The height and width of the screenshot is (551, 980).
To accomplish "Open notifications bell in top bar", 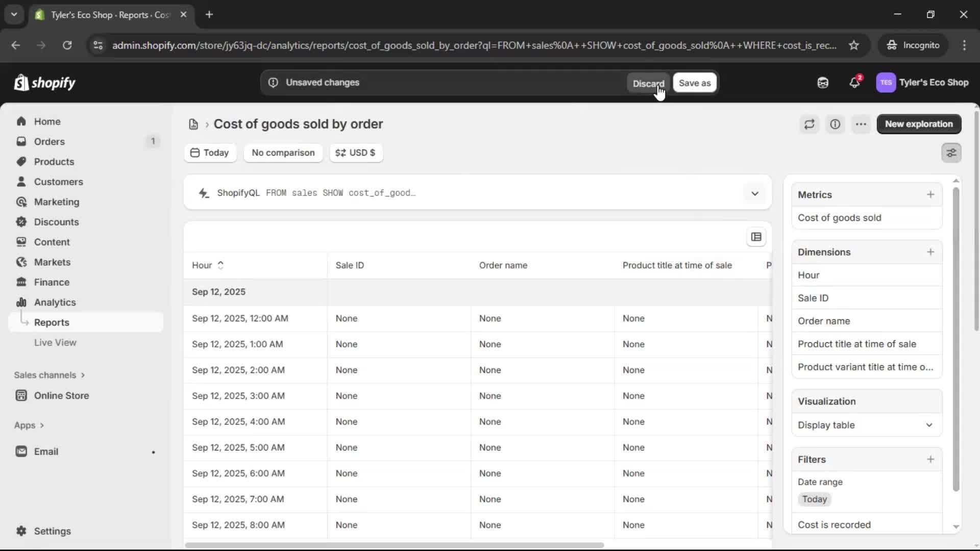I will pos(854,83).
